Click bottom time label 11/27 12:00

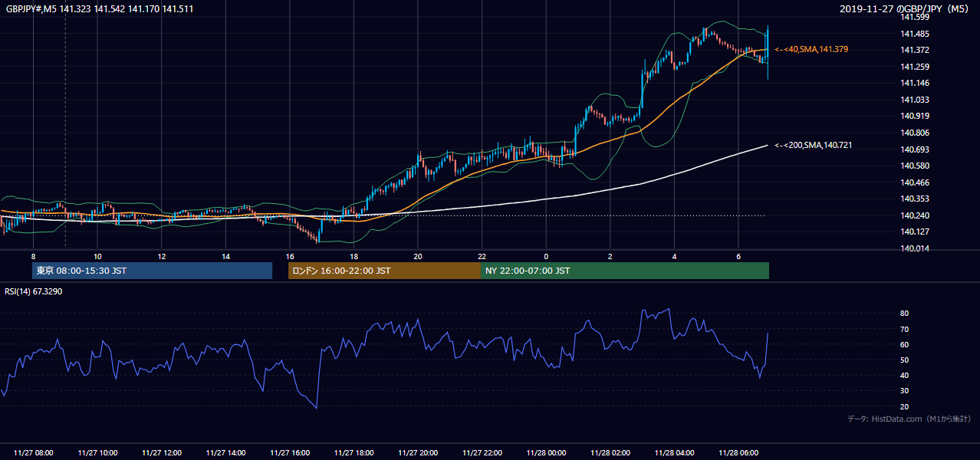point(161,452)
